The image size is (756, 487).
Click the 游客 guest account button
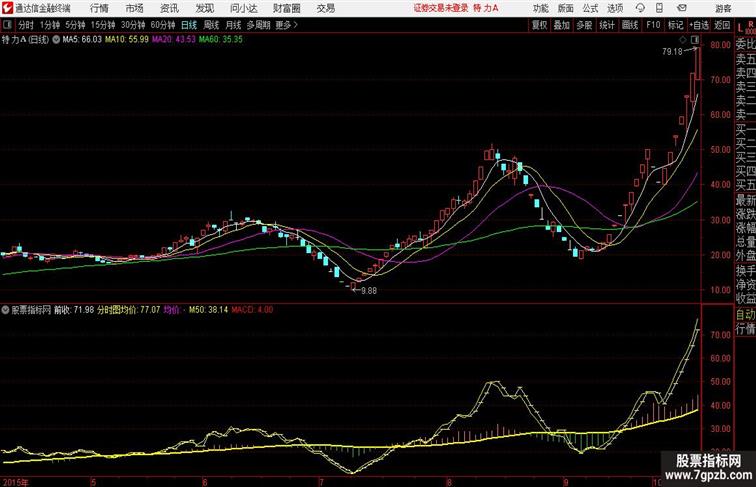pyautogui.click(x=723, y=8)
